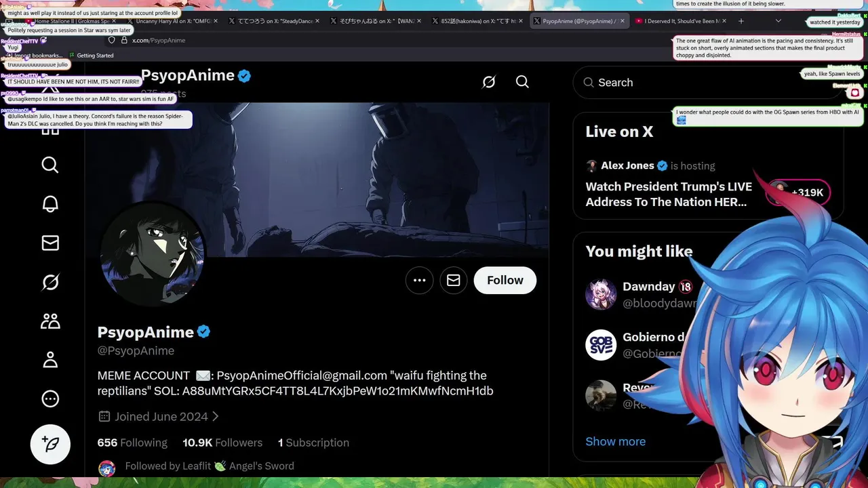Follow the PsyopAnime account
Screen dimensions: 868x488
(505, 280)
